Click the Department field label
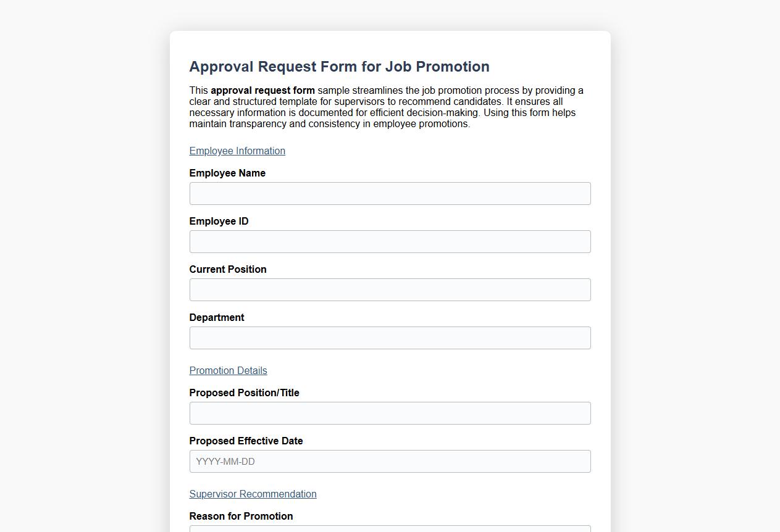Screen dimensions: 780x532 [217, 317]
